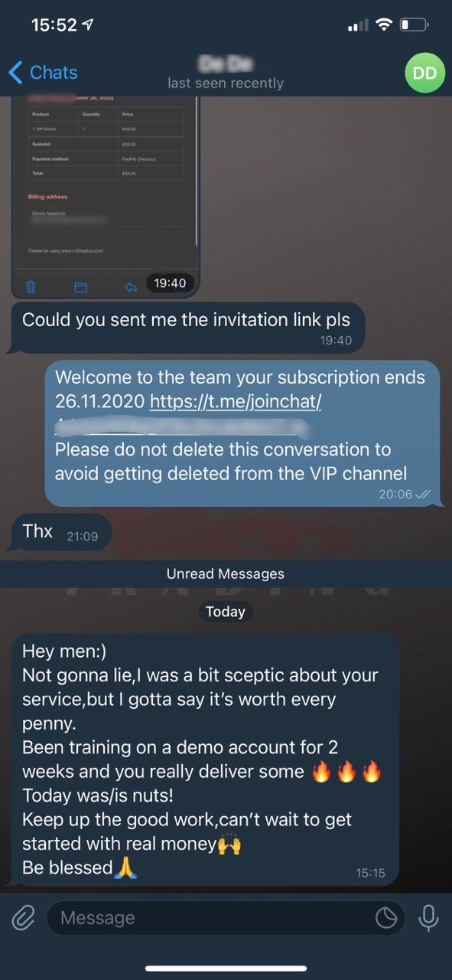The image size is (452, 980).
Task: Open the sticker panel icon in message field
Action: tap(387, 917)
